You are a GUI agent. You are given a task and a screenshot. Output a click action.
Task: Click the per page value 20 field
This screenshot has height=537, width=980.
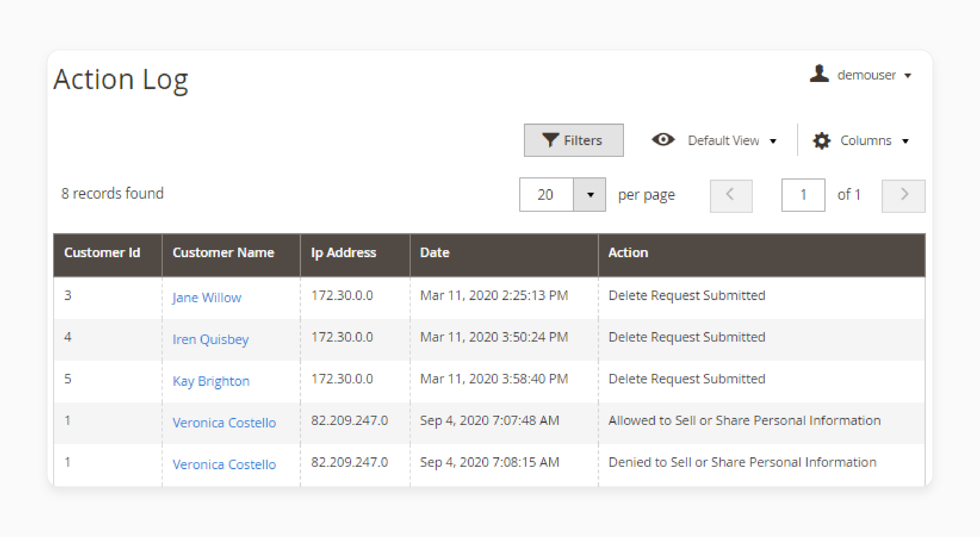pos(546,195)
